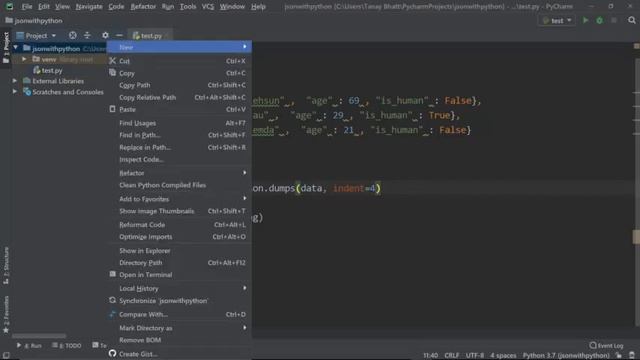
Task: Expand the Add to Favorites submenu
Action: click(179, 199)
